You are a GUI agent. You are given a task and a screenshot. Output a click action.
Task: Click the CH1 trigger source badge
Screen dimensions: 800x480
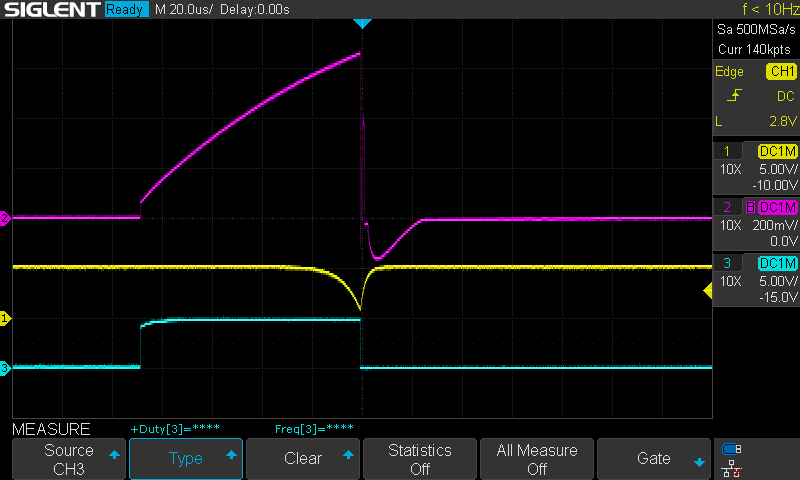click(x=780, y=71)
